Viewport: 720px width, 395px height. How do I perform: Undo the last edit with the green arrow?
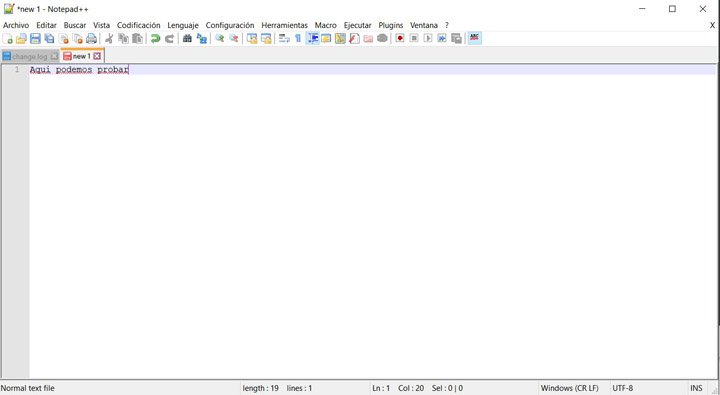(x=155, y=39)
